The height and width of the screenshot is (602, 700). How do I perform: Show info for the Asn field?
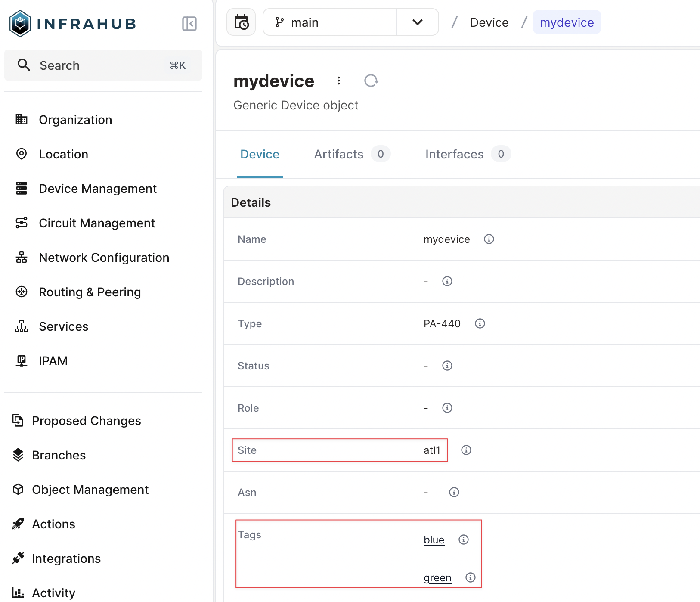click(454, 492)
